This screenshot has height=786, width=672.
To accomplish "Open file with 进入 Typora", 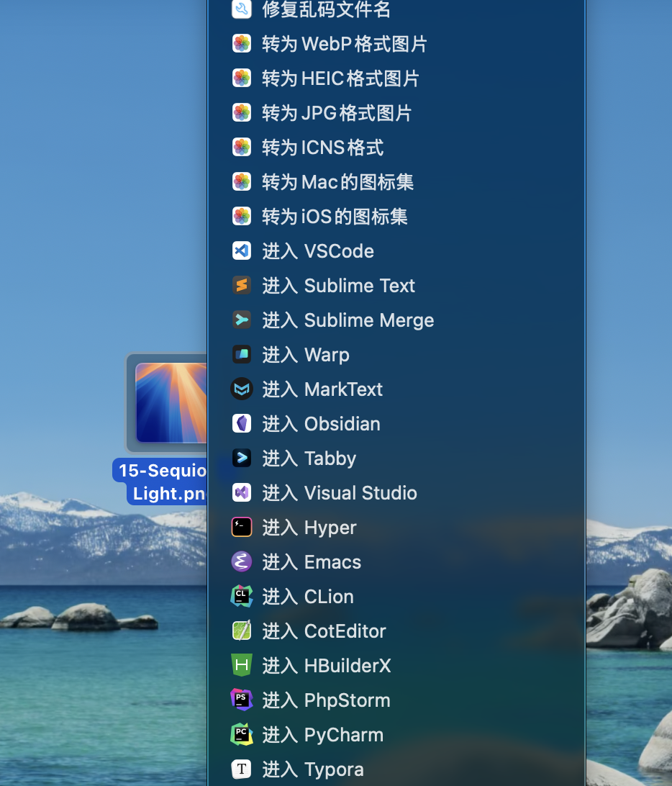I will (x=312, y=769).
